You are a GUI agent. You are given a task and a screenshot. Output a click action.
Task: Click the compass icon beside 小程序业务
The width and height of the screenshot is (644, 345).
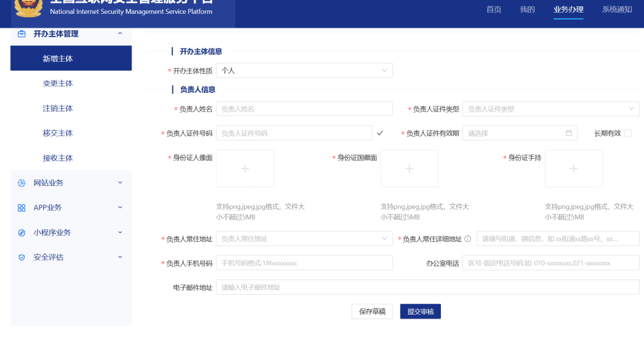[21, 232]
